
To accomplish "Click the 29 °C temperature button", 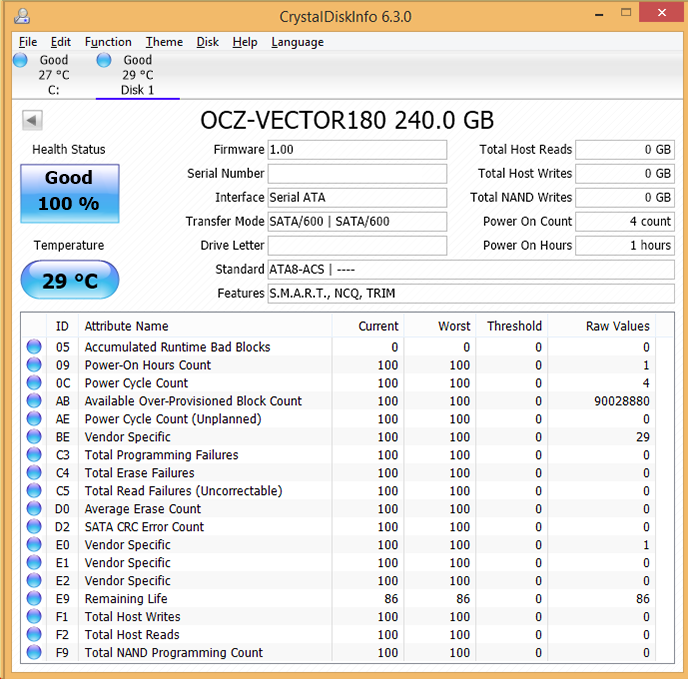I will (69, 281).
